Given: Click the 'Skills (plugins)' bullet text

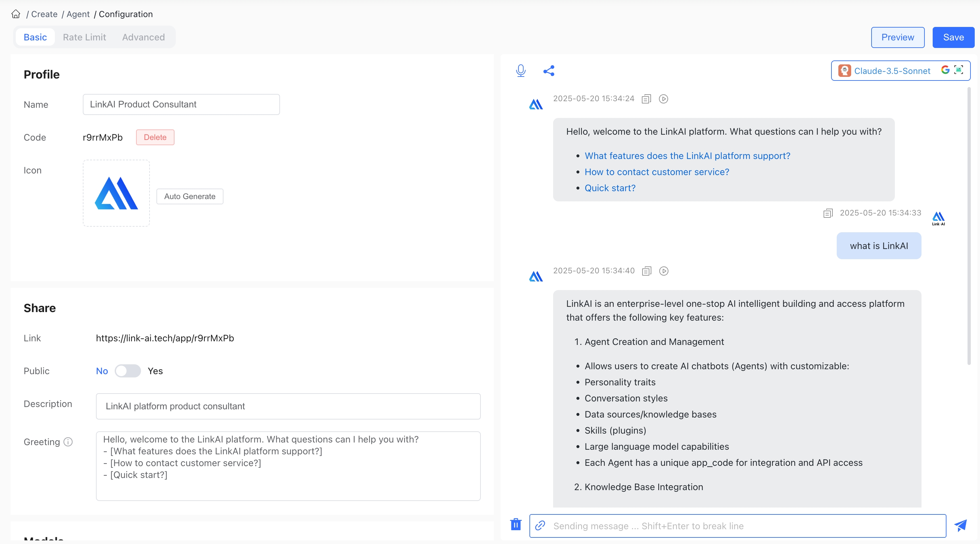Looking at the screenshot, I should [616, 430].
